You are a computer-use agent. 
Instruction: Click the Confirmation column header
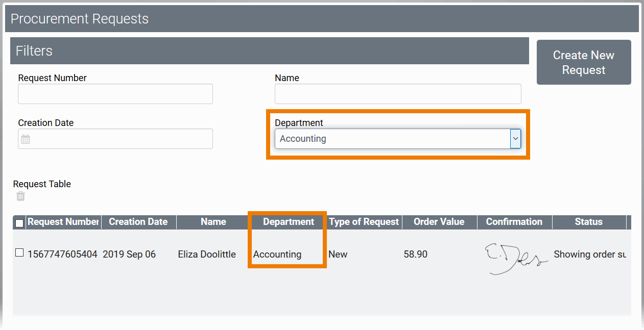pyautogui.click(x=514, y=222)
